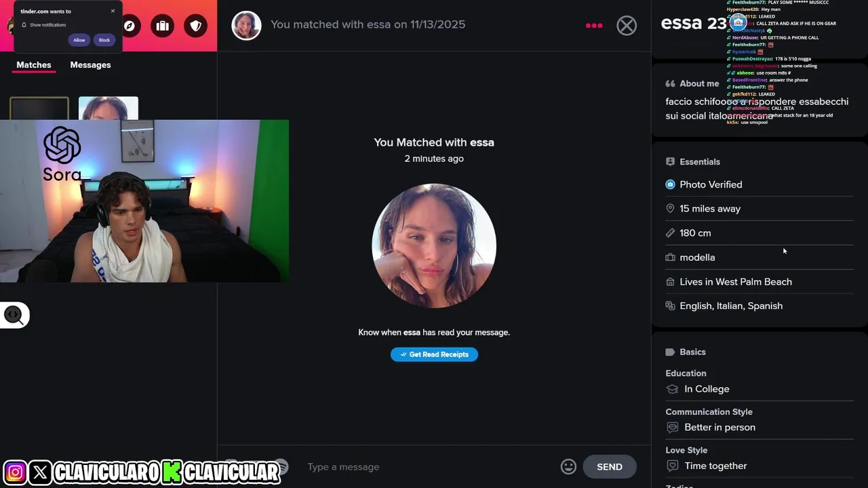The image size is (868, 488).
Task: Click Get Read Receipts button
Action: click(x=434, y=354)
